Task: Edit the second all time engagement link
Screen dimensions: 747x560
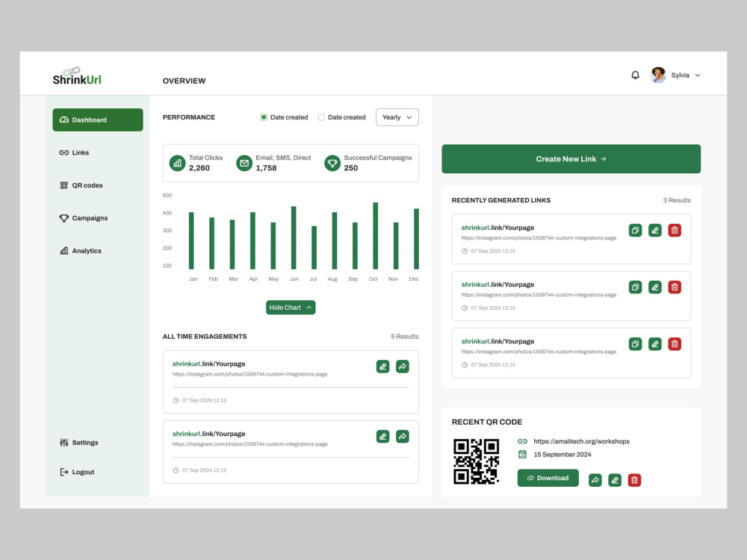Action: coord(382,436)
